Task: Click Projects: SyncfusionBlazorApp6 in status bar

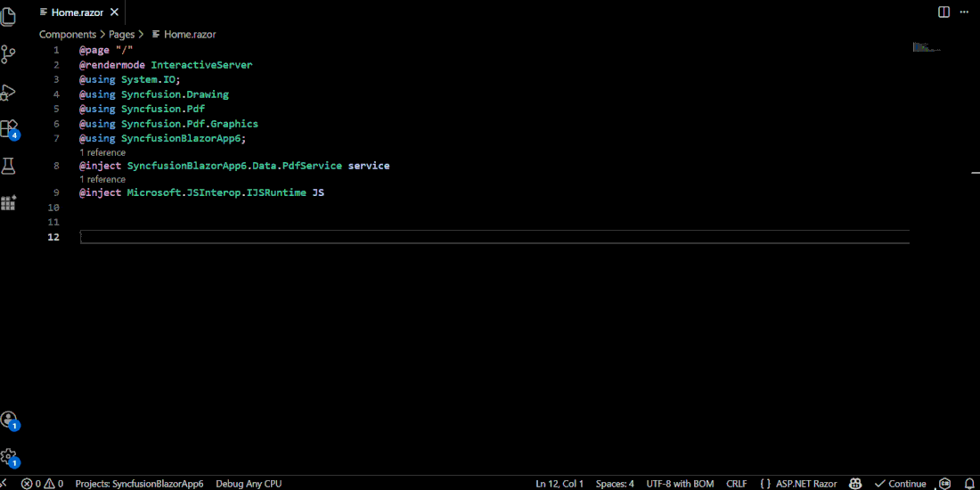Action: 139,484
